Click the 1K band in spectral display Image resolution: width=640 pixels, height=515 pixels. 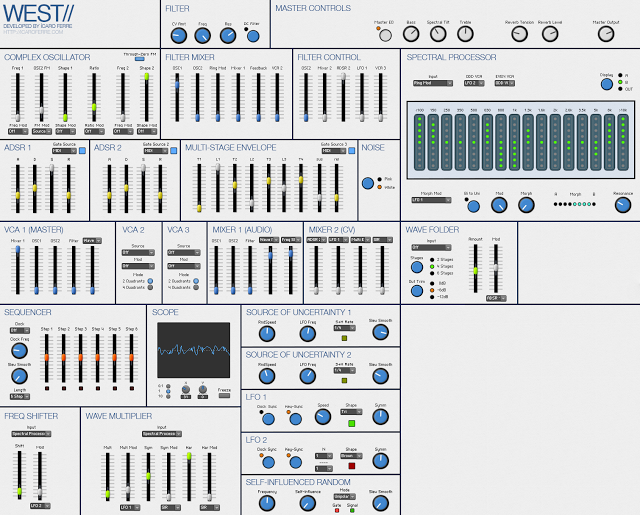click(514, 142)
